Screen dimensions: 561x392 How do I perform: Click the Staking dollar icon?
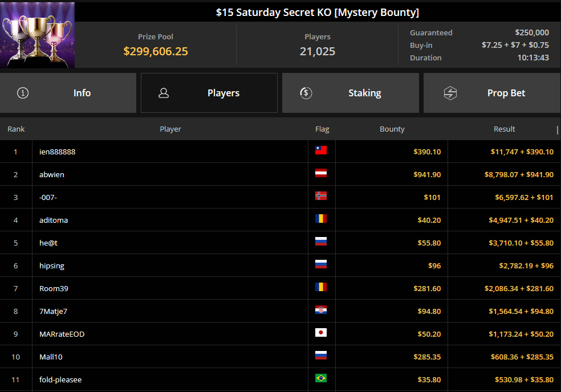click(306, 93)
